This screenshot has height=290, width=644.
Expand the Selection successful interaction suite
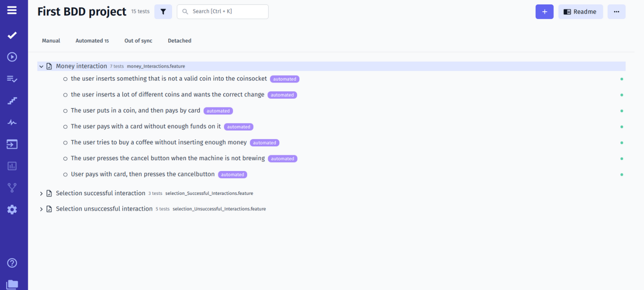click(x=41, y=193)
